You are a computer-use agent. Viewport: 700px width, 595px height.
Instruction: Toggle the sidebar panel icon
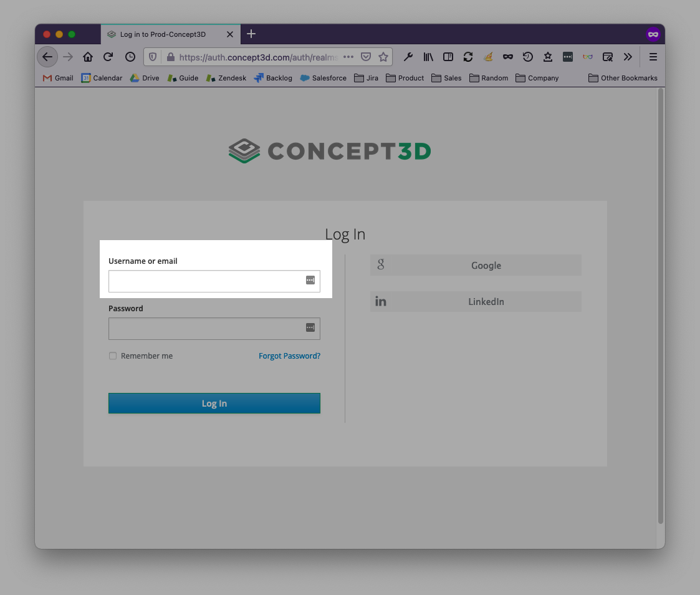click(448, 57)
